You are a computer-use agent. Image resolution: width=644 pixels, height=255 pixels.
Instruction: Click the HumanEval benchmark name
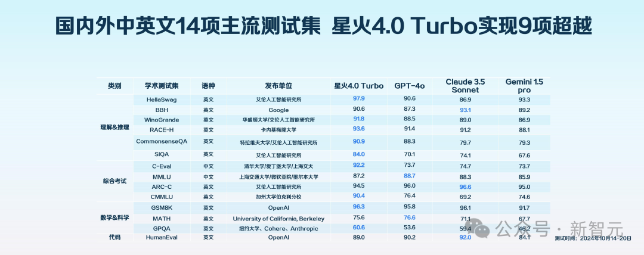162,237
